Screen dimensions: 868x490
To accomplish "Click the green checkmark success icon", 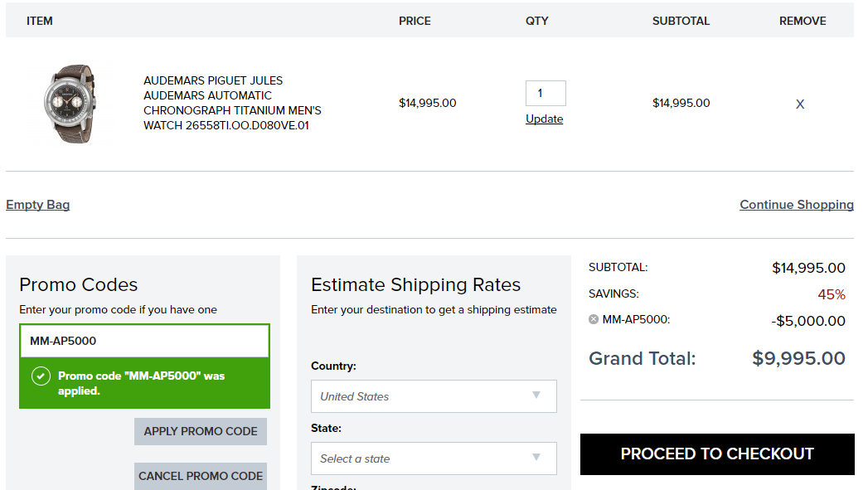I will [41, 376].
